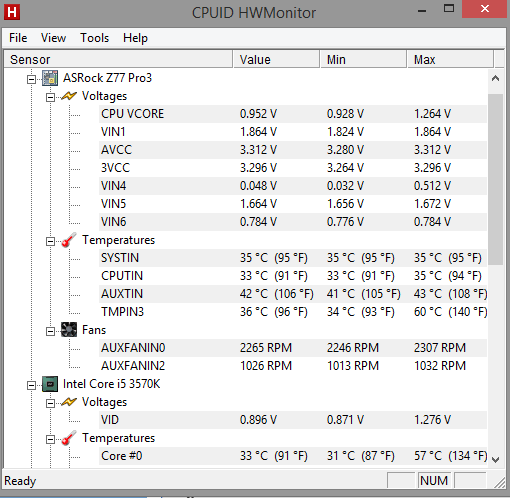The image size is (510, 498).
Task: Click the lightning icon beside ASRock Voltages
Action: pyautogui.click(x=69, y=96)
